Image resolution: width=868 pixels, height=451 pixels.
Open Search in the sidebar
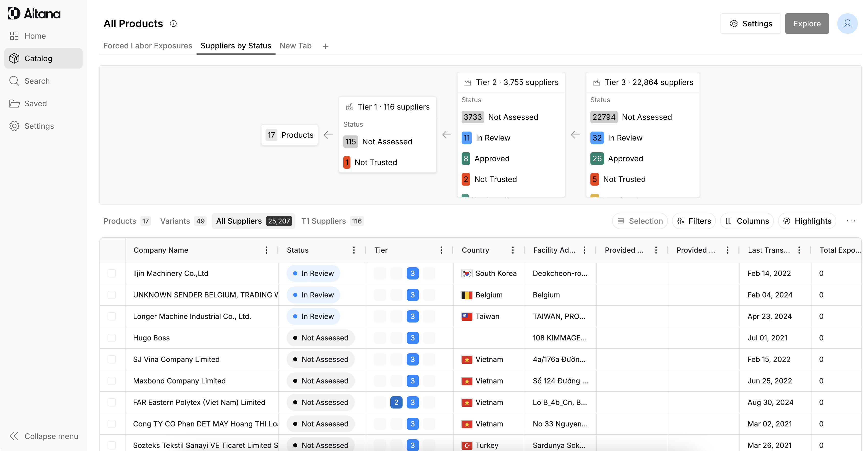coord(37,81)
